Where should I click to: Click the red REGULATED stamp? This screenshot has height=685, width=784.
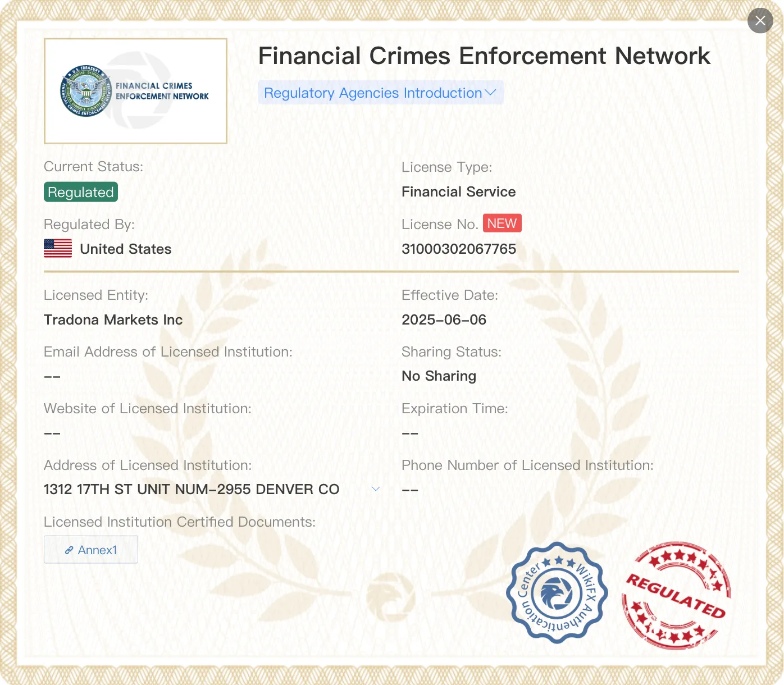676,595
